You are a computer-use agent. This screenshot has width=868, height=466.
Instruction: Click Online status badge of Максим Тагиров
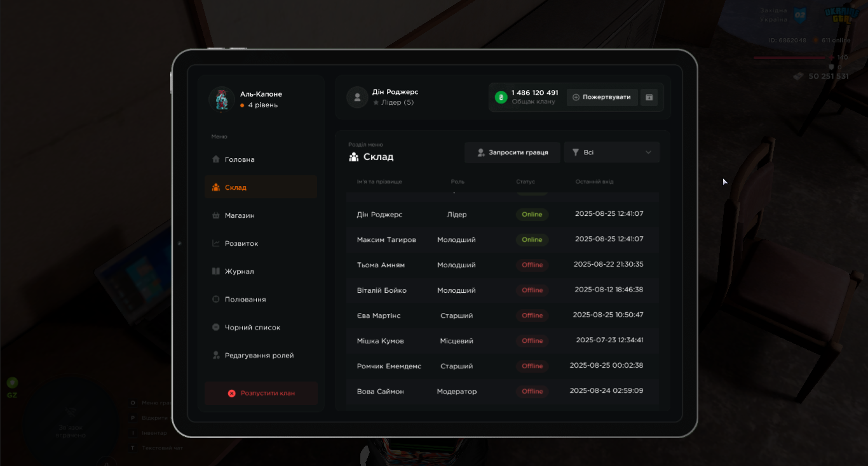pyautogui.click(x=532, y=239)
